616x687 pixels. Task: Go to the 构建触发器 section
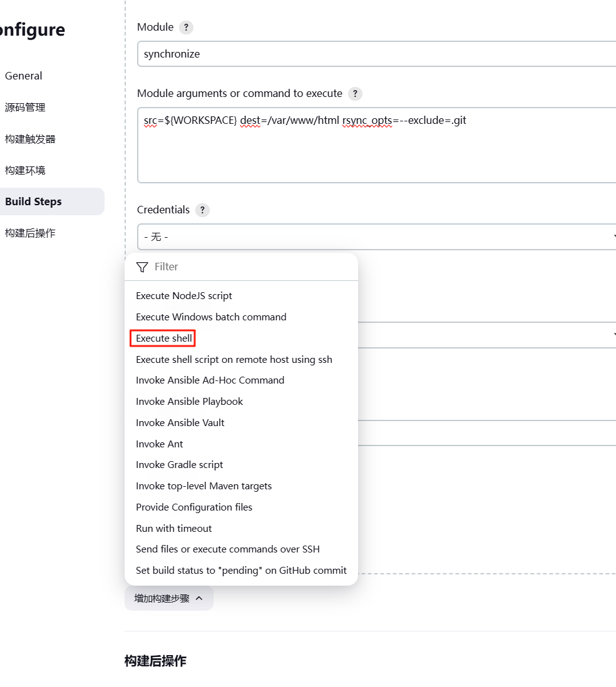(30, 140)
